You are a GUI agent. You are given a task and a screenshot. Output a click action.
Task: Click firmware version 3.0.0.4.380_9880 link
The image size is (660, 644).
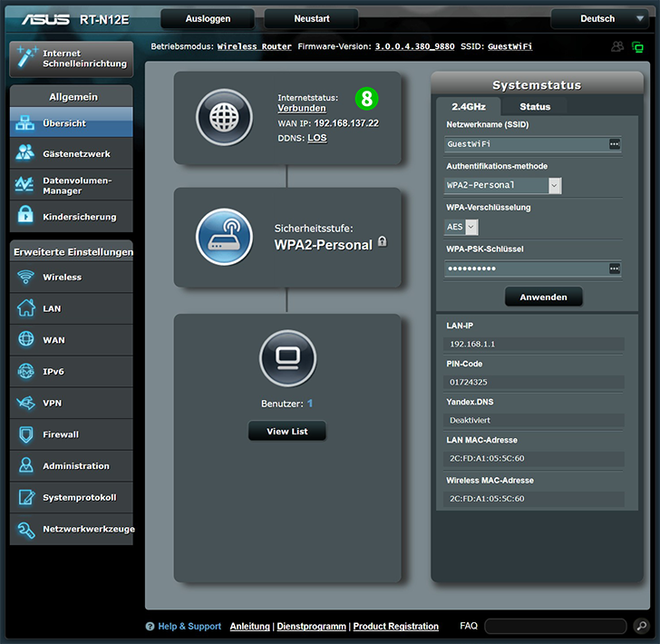(414, 46)
